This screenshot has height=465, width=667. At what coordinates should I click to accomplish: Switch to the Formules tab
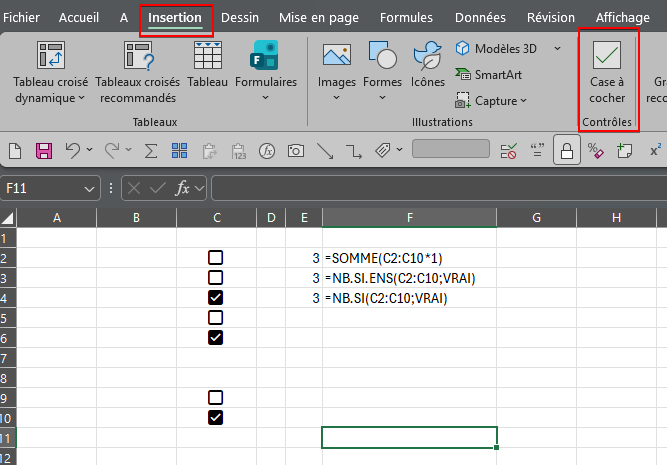[406, 17]
